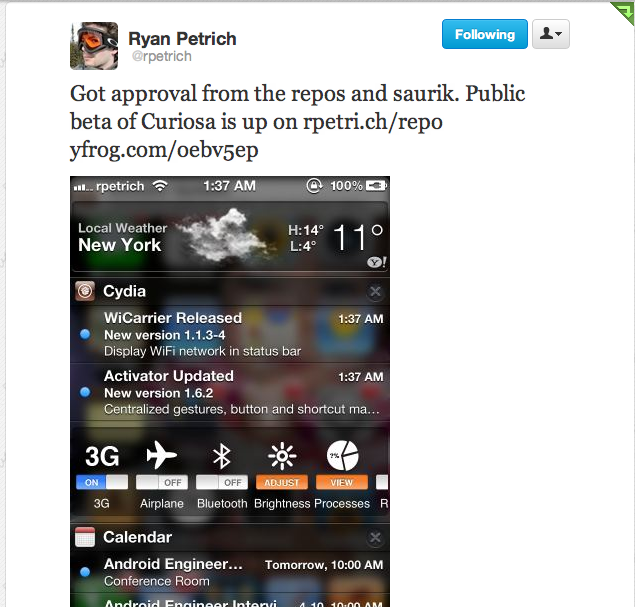Open the WiCarrier Released notification
Viewport: 635px width, 607px height.
(x=230, y=334)
